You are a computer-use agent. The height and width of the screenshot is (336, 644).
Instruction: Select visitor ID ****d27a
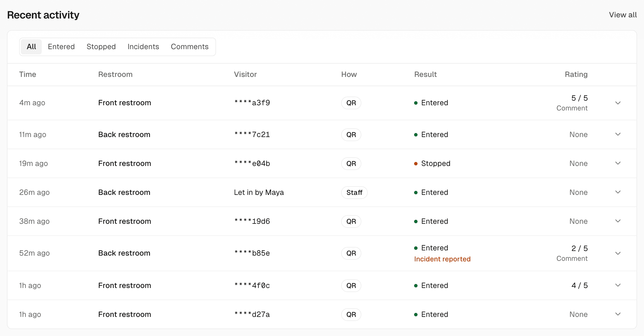pyautogui.click(x=252, y=314)
